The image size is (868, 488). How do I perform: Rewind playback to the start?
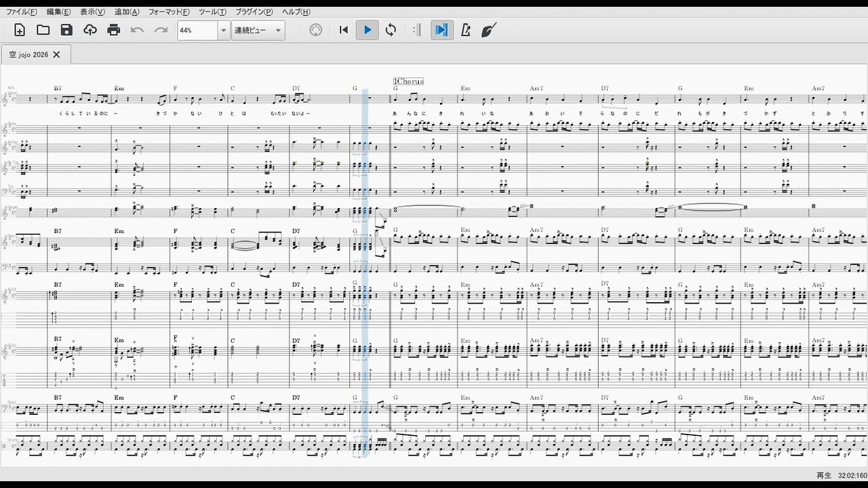pyautogui.click(x=344, y=30)
